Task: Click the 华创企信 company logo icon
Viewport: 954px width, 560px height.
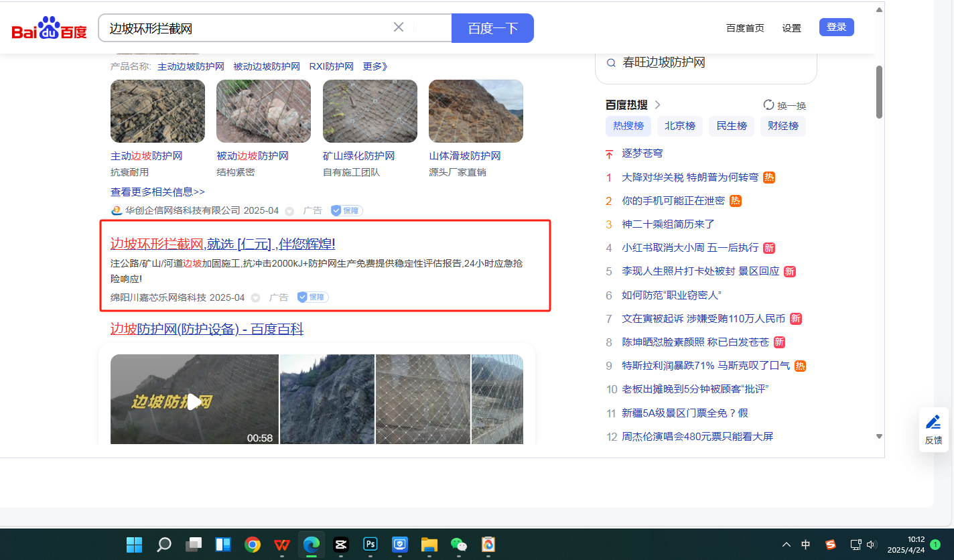Action: [x=117, y=210]
